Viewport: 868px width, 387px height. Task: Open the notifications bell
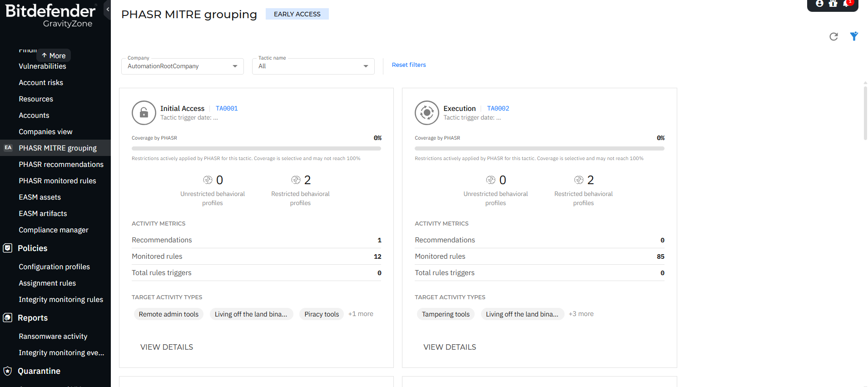pyautogui.click(x=846, y=4)
